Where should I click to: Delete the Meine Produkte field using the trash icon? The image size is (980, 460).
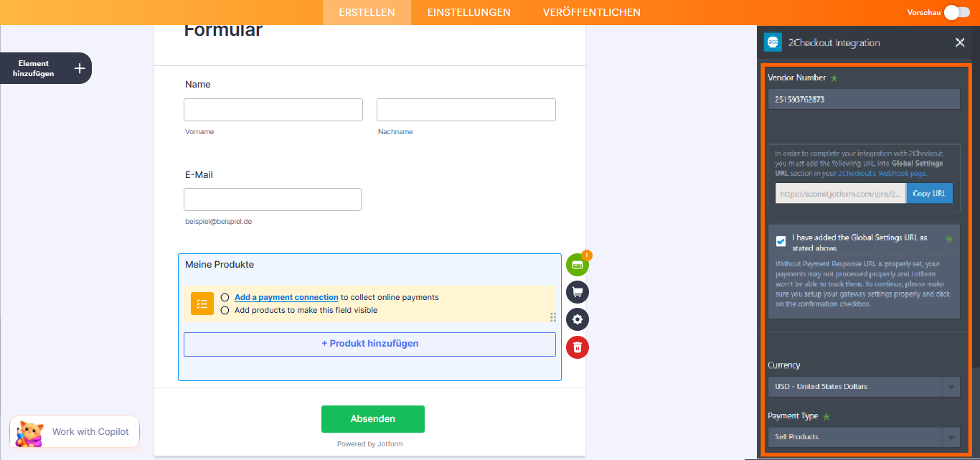578,347
